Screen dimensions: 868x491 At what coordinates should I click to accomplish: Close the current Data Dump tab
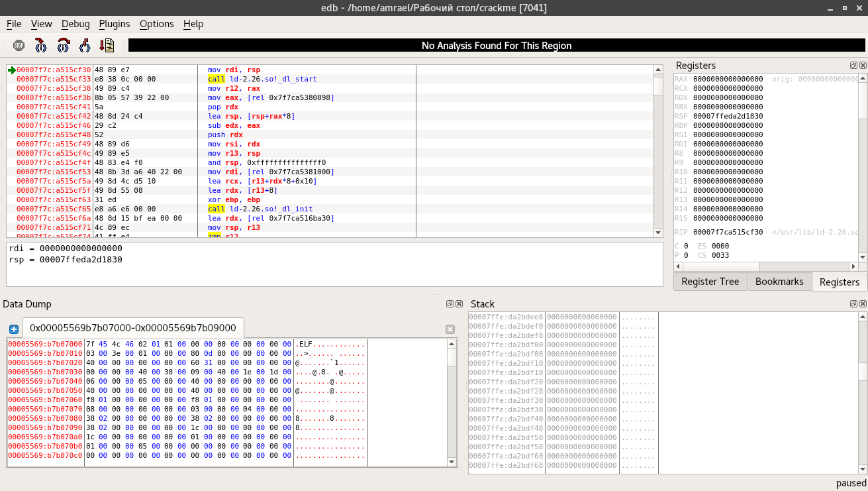tap(450, 329)
